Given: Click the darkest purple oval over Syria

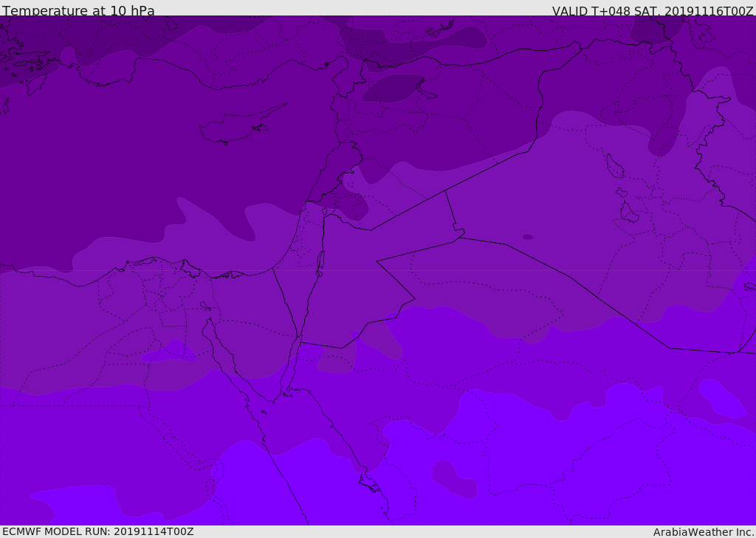Looking at the screenshot, I should [391, 89].
